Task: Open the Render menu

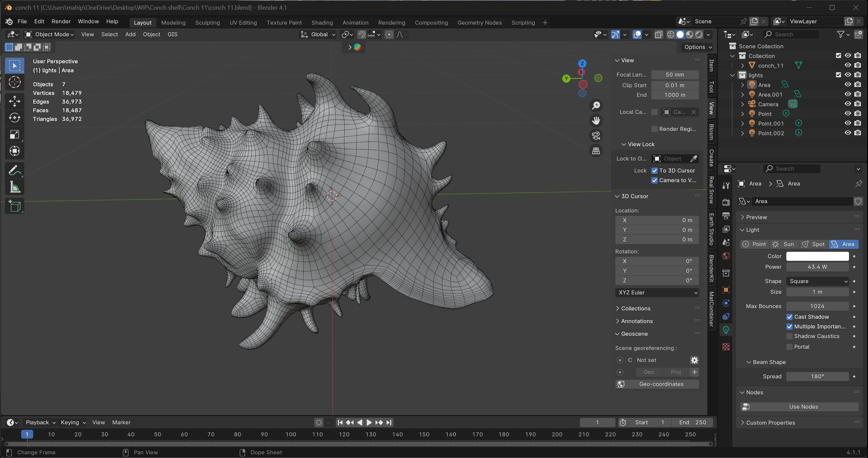Action: click(61, 21)
